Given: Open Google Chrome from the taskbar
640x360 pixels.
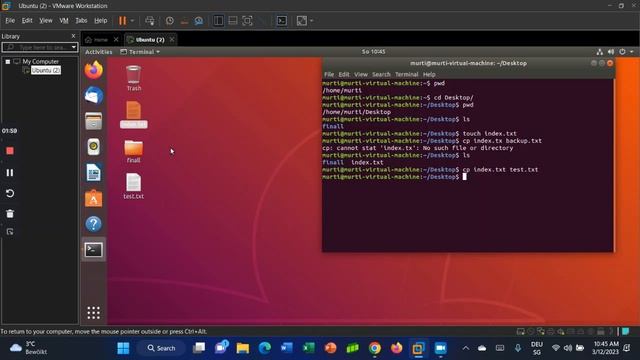Looking at the screenshot, I should (x=375, y=348).
